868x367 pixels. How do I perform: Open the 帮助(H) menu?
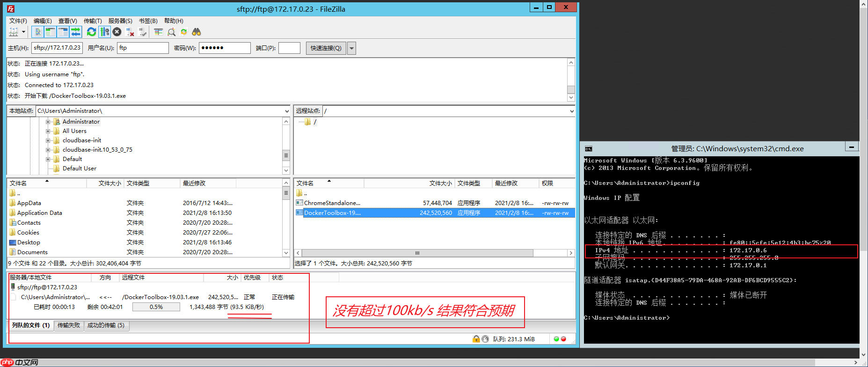(174, 21)
